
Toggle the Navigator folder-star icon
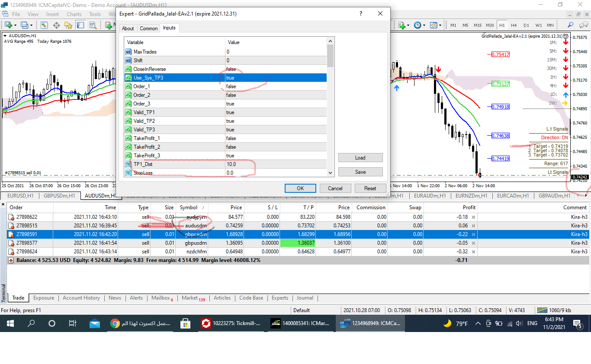coord(68,25)
